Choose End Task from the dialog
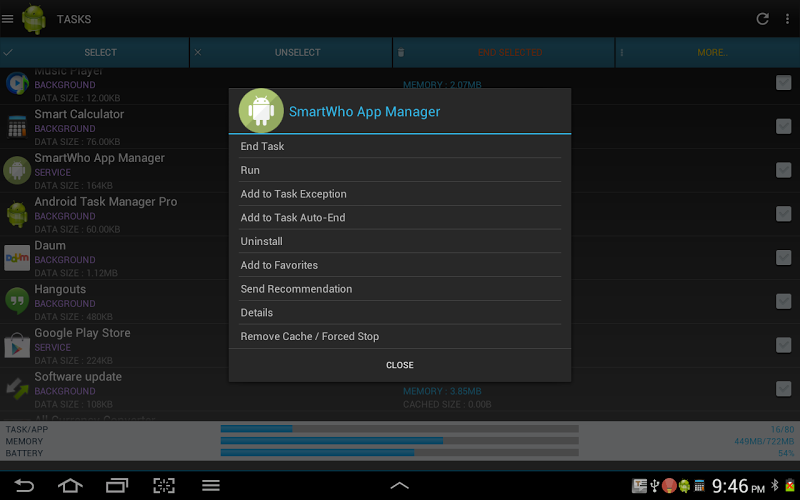 (x=400, y=146)
